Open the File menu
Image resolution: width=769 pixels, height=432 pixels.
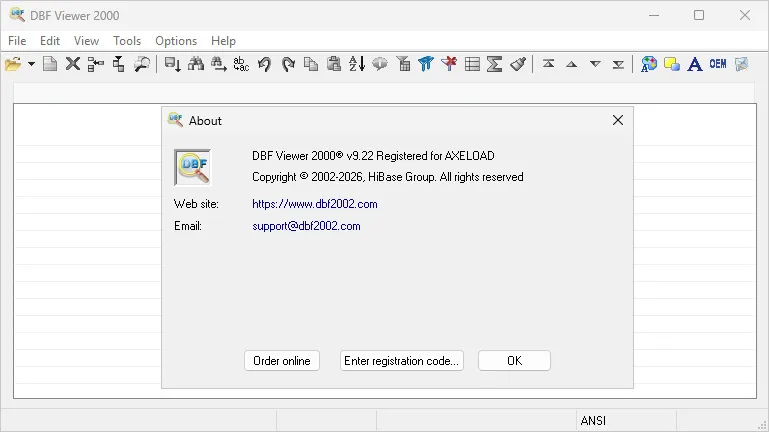[17, 41]
